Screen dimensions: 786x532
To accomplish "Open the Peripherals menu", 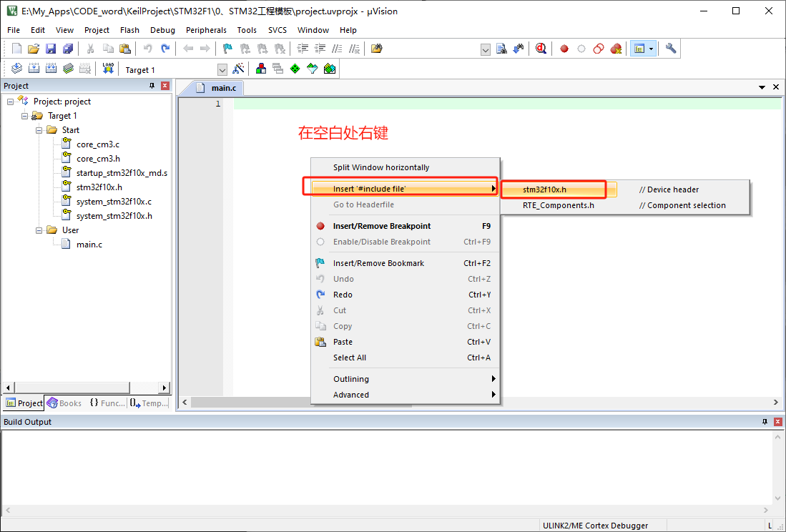I will (x=206, y=30).
